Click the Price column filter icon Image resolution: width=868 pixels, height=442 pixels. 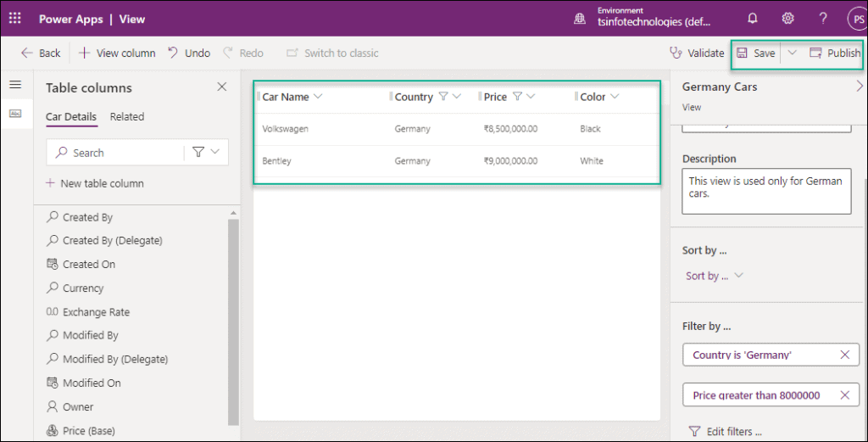[x=518, y=97]
